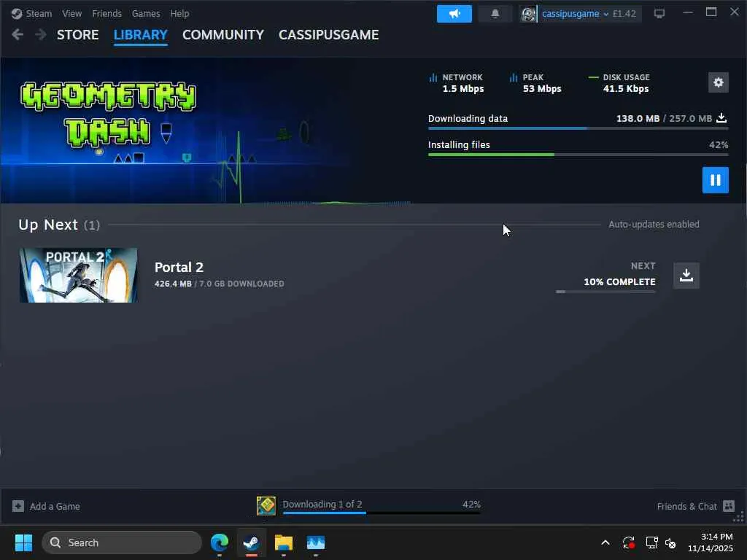Open the CASSIPUSGAME profile tab
Screen dimensions: 747x560
tap(329, 35)
